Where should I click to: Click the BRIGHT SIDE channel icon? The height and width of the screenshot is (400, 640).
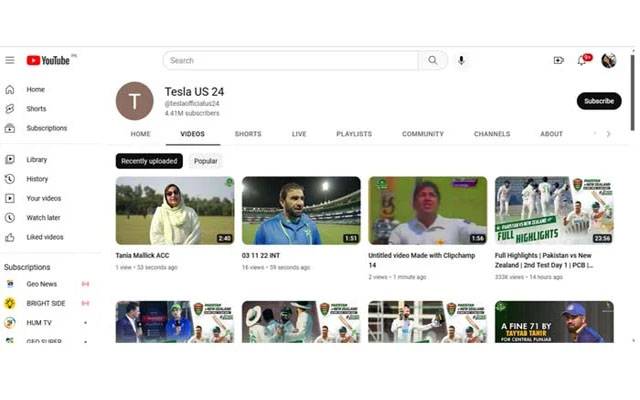[10, 303]
